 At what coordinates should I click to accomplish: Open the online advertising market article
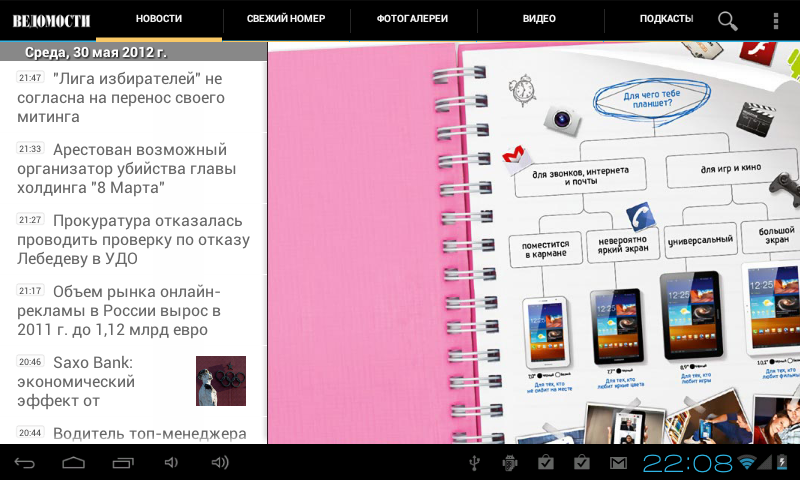tap(133, 310)
